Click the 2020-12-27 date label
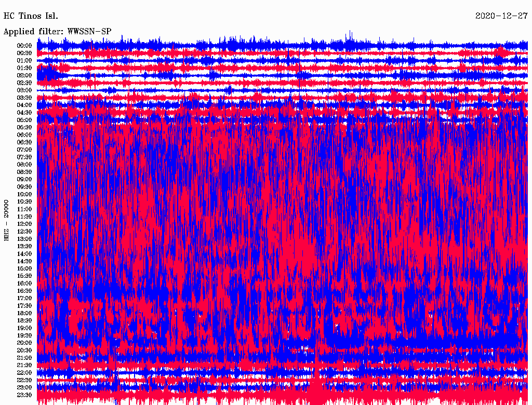 coord(501,16)
